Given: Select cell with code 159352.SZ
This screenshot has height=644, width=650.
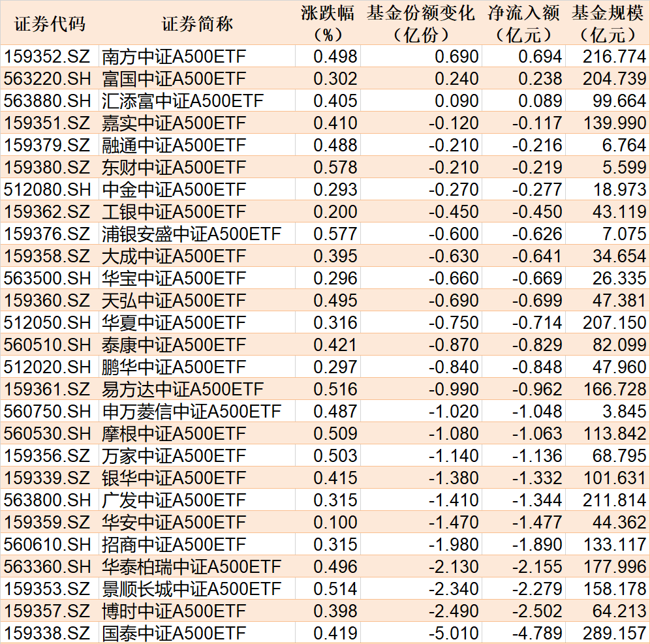Looking at the screenshot, I should point(50,56).
